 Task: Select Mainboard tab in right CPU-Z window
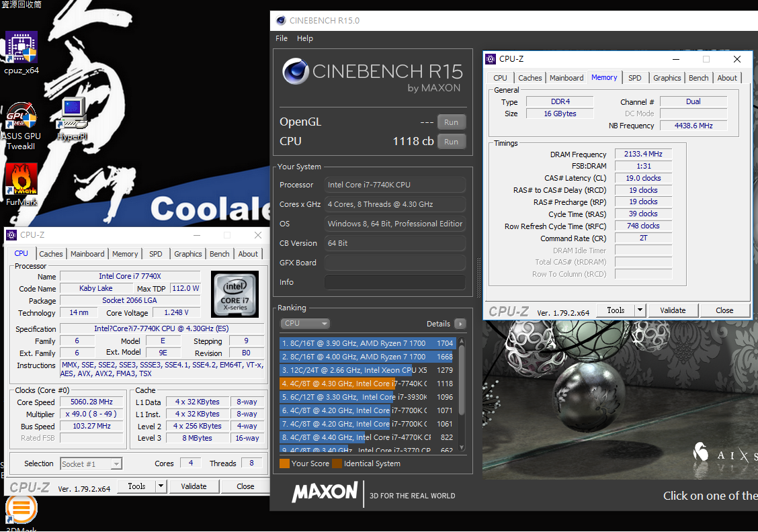coord(566,78)
